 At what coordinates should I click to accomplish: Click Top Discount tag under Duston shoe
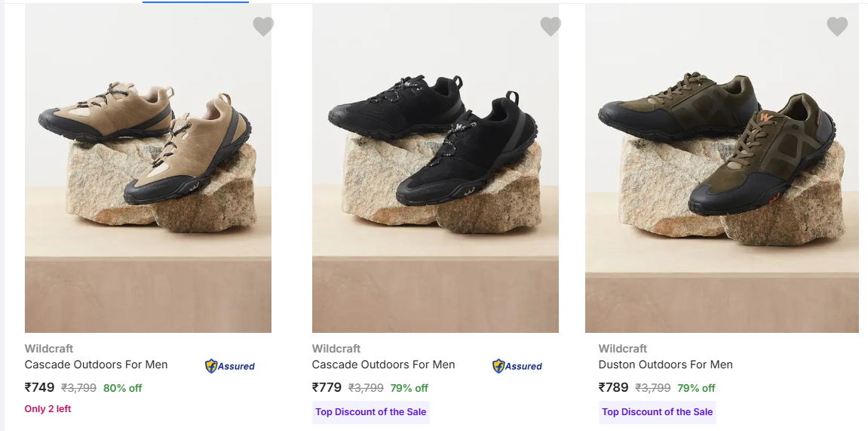click(658, 412)
